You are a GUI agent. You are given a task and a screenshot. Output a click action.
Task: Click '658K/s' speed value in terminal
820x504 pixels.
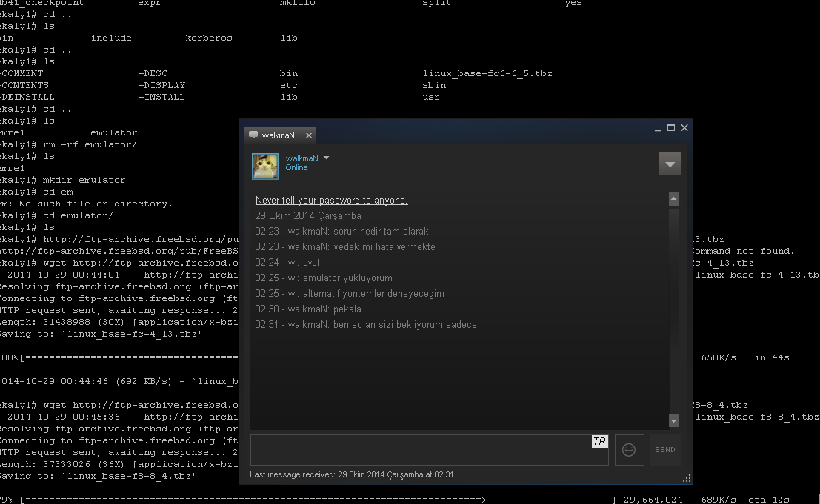[x=719, y=357]
